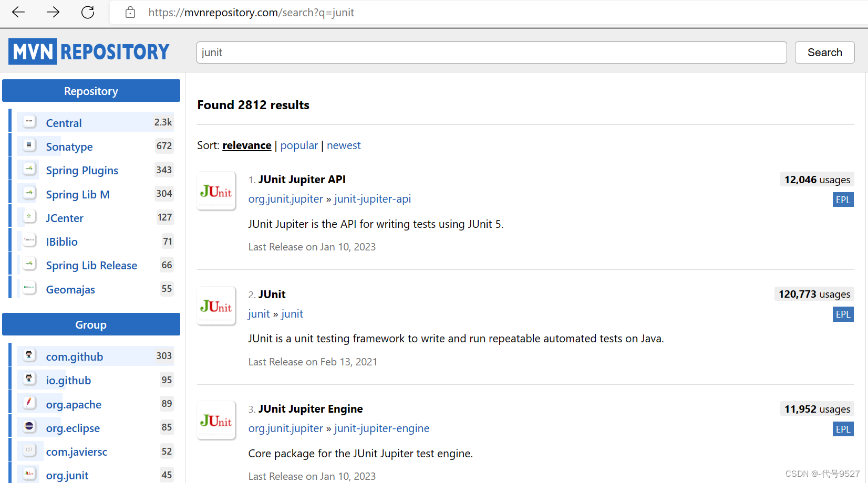The height and width of the screenshot is (483, 868).
Task: Click the browser back arrow
Action: click(x=18, y=12)
